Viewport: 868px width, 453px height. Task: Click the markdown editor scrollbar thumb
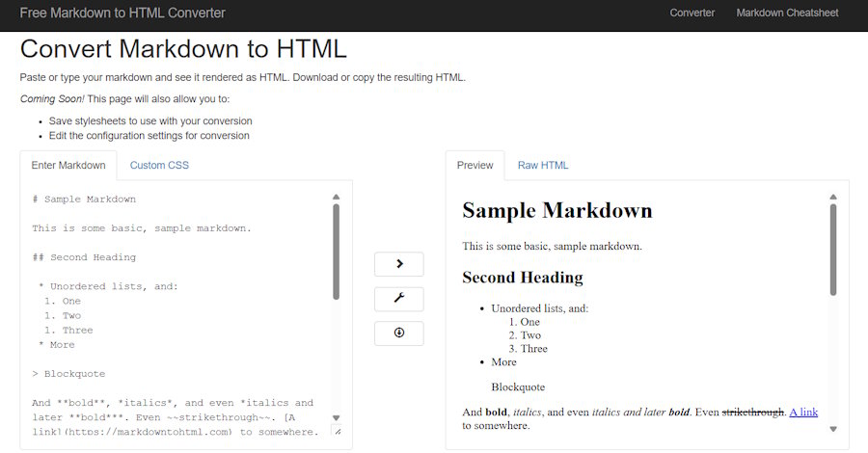click(336, 252)
